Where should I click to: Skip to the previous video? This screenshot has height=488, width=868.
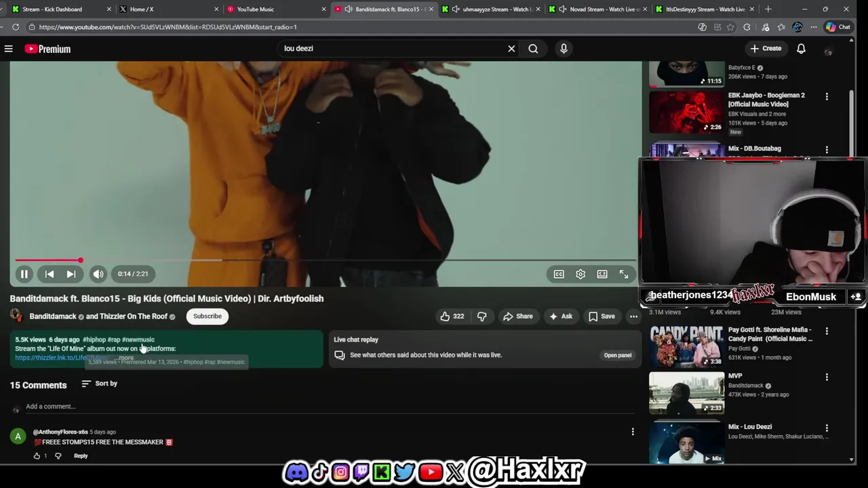(x=50, y=274)
